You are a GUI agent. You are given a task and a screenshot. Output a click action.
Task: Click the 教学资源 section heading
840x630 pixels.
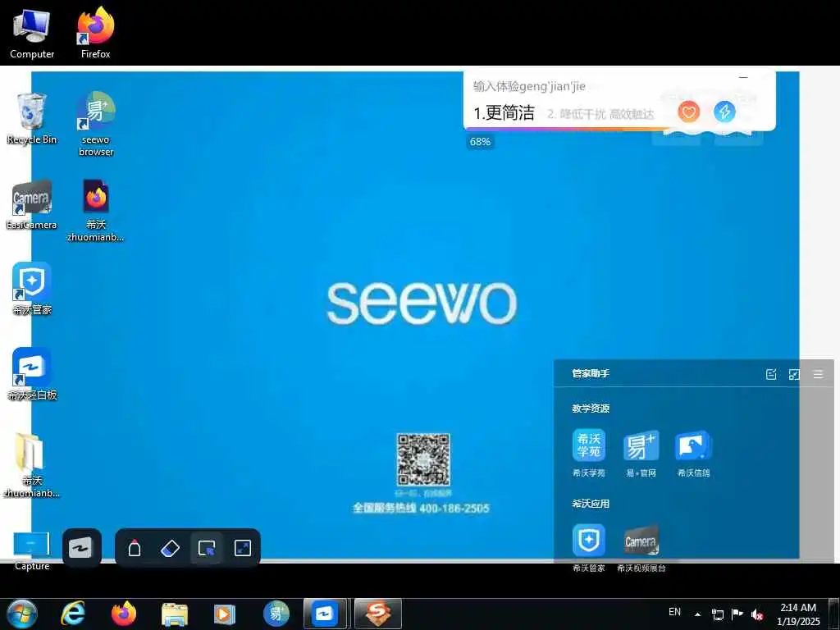tap(591, 409)
